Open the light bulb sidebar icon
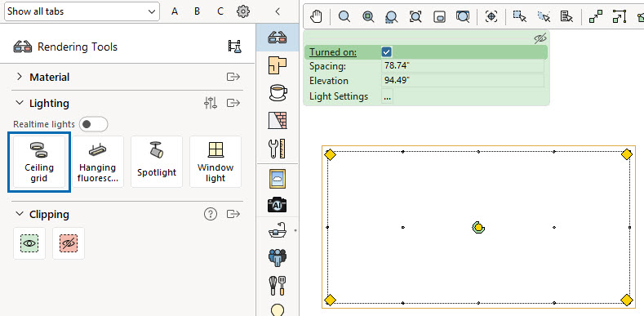 (278, 309)
